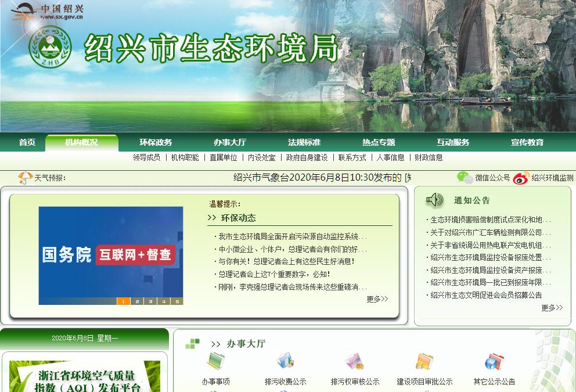Switch to slide 2 in the carousel
This screenshot has width=576, height=392.
[x=137, y=301]
